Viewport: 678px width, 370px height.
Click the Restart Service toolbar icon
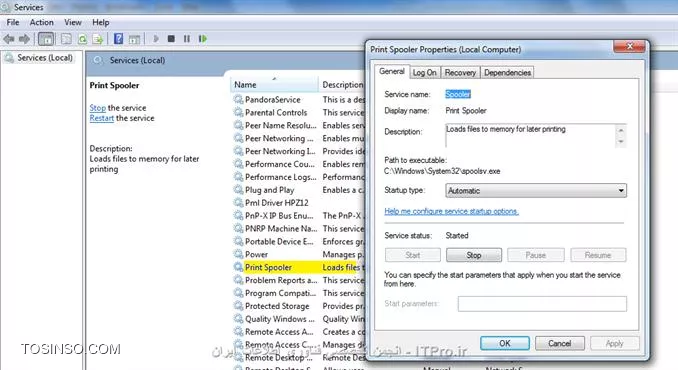tap(202, 39)
